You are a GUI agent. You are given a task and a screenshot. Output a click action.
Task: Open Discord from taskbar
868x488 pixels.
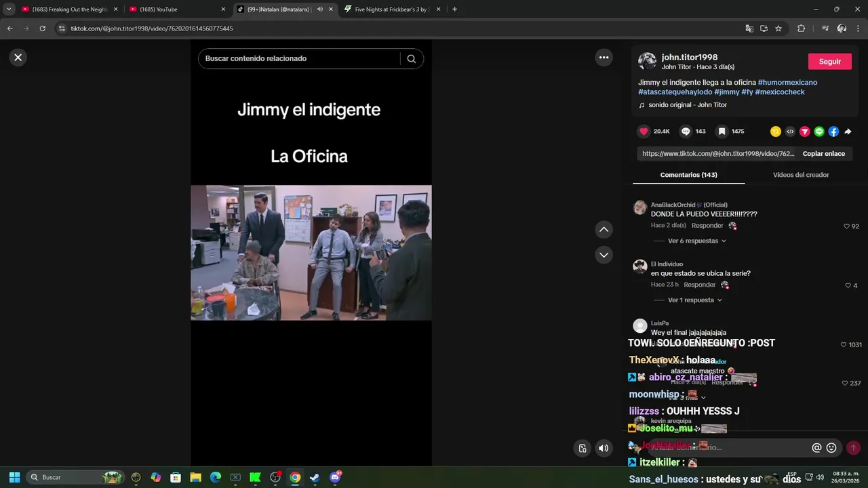coord(334,477)
